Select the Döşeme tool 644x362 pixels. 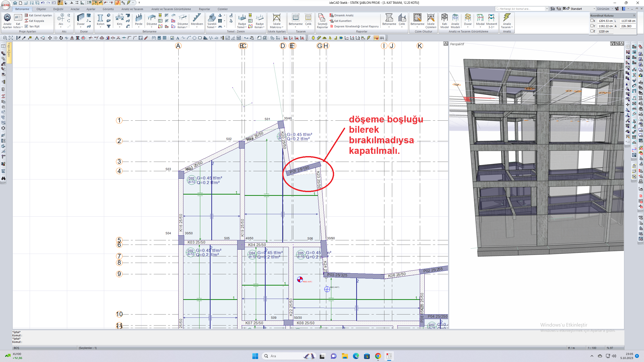pyautogui.click(x=152, y=20)
